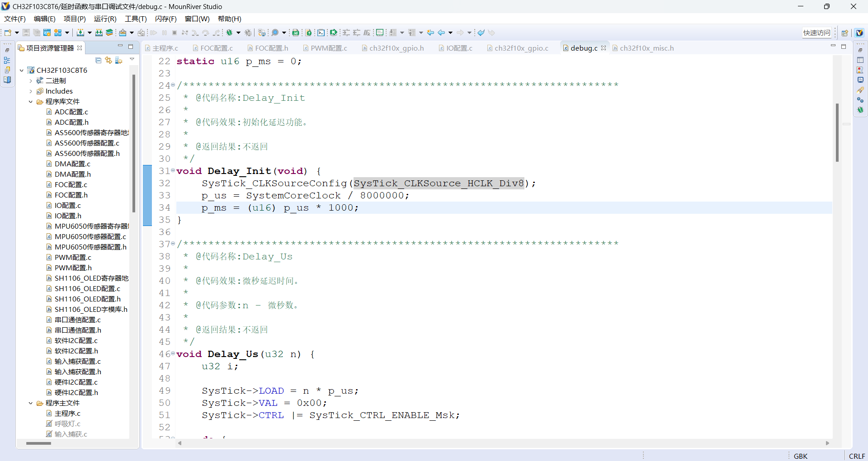The image size is (868, 461).
Task: Click the Search magnifier toolbar icon
Action: coord(275,33)
